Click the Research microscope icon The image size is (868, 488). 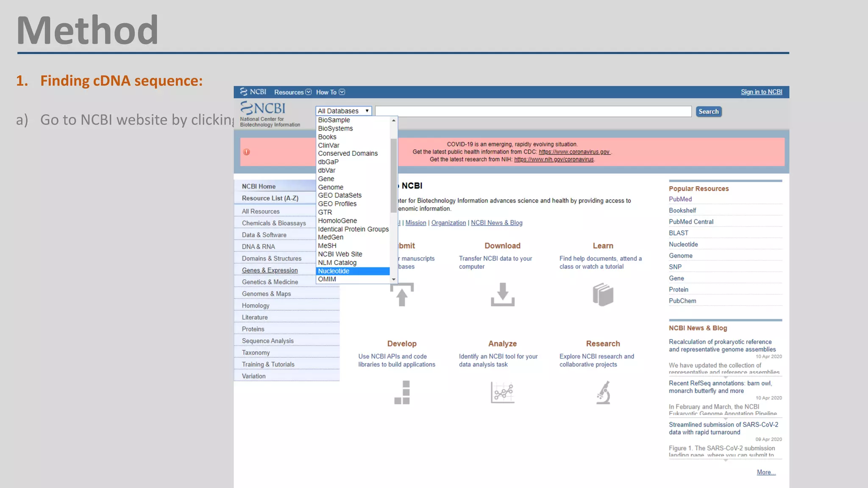[x=603, y=392]
